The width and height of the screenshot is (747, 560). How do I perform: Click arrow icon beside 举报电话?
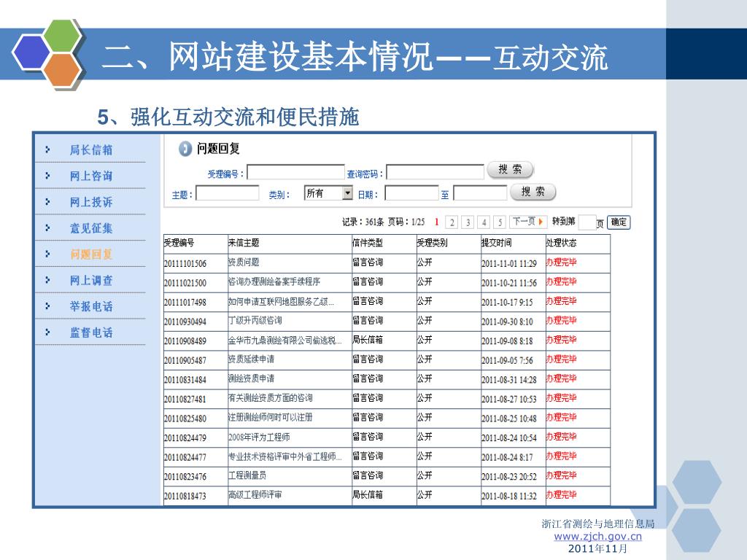coord(47,306)
